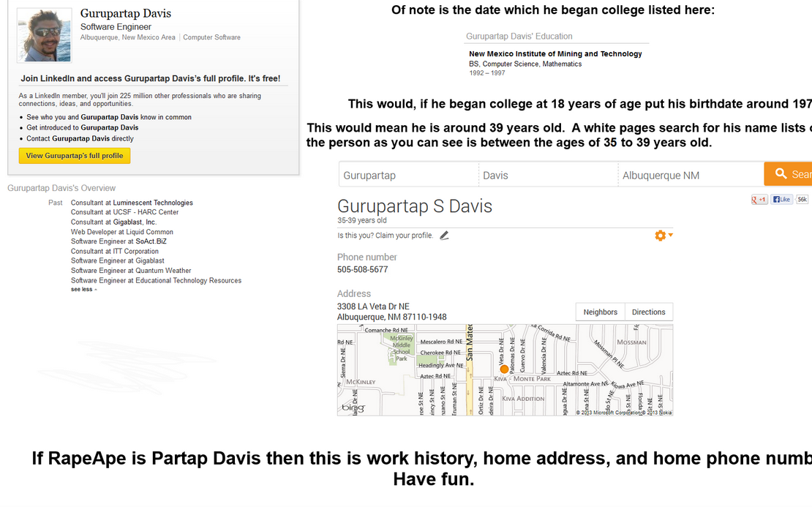
Task: Click the orange Search button
Action: 788,174
